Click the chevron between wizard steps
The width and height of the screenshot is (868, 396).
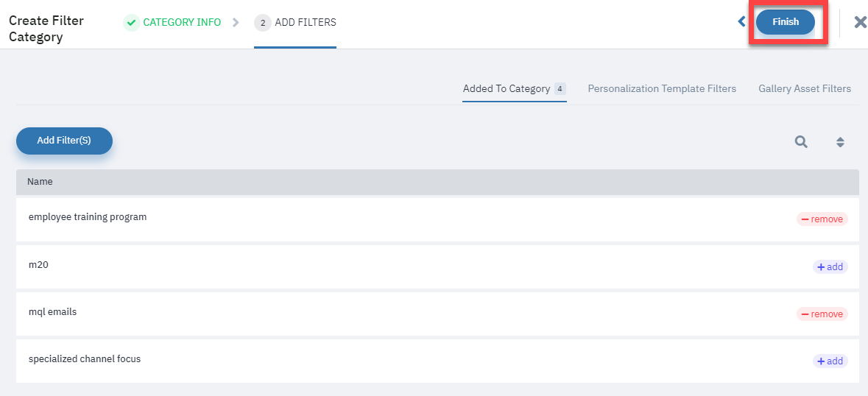pos(236,23)
